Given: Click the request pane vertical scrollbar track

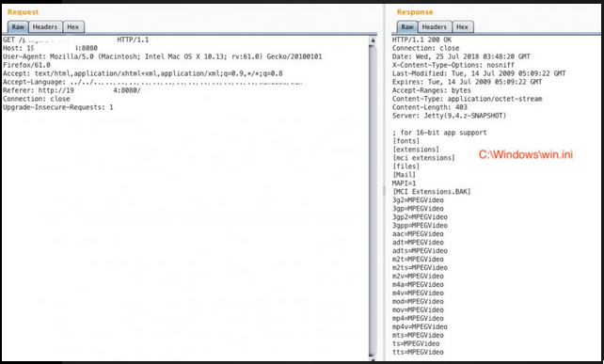Looking at the screenshot, I should pyautogui.click(x=373, y=200).
